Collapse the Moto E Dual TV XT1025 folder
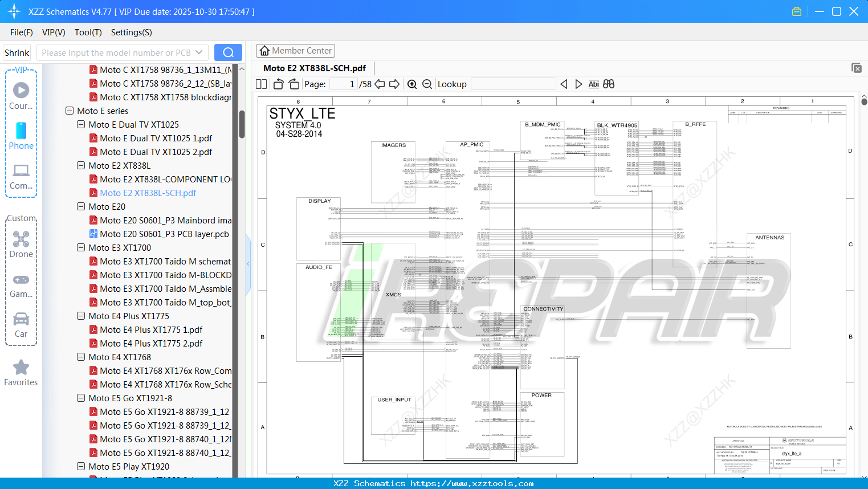The height and width of the screenshot is (489, 868). [81, 124]
